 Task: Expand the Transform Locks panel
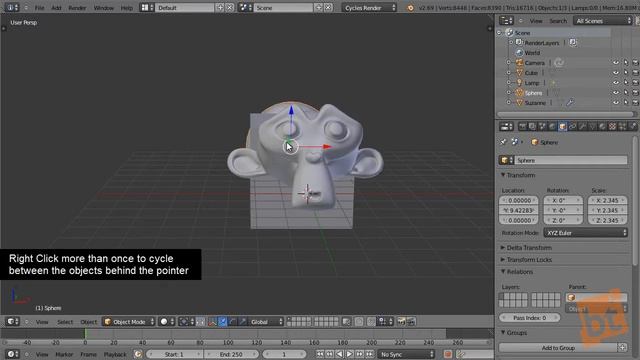[526, 260]
